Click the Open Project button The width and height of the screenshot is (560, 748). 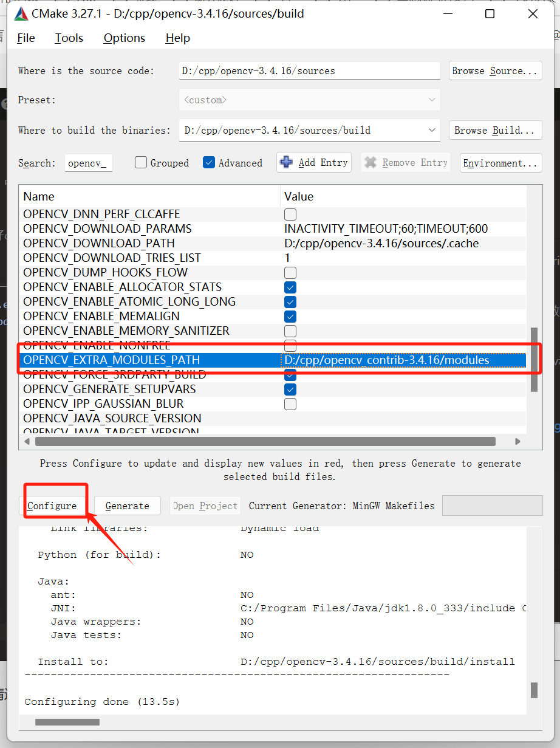click(x=205, y=506)
